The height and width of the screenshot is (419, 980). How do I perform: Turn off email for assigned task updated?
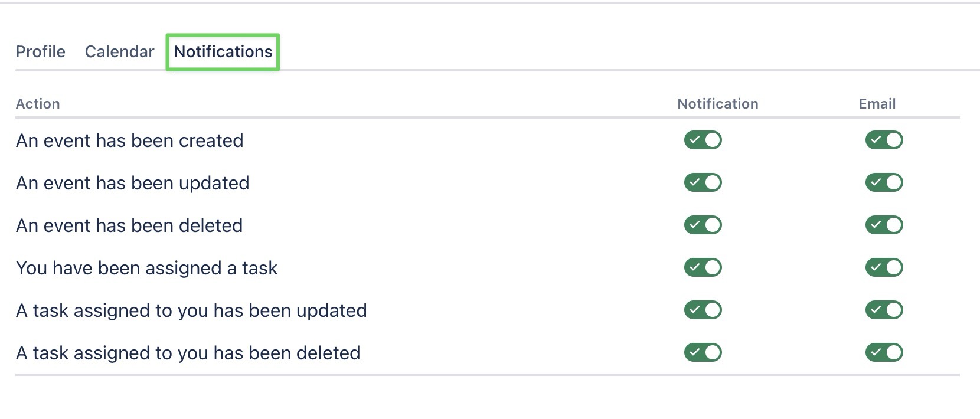click(x=884, y=310)
